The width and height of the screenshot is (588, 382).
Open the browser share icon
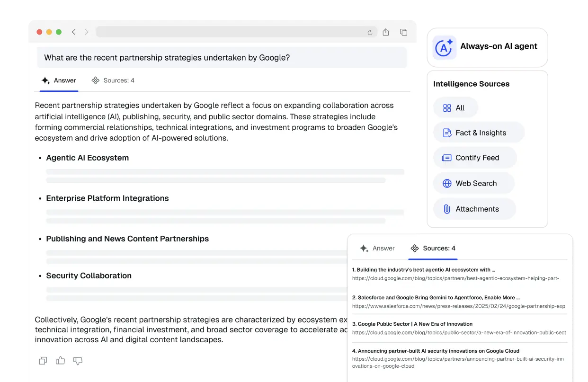pyautogui.click(x=386, y=32)
